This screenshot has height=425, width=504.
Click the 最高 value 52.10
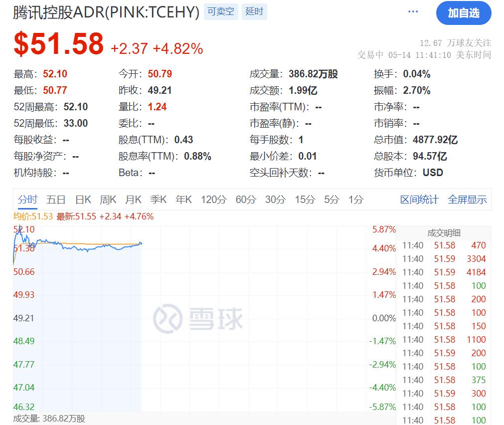[55, 74]
